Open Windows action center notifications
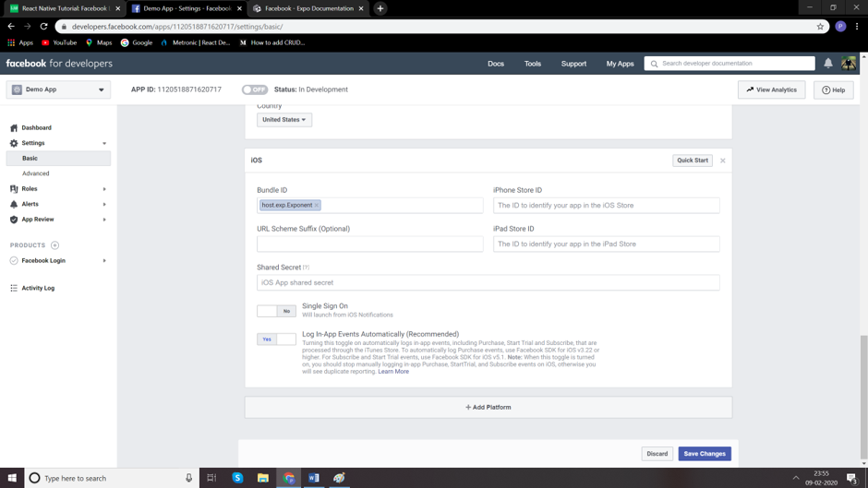This screenshot has height=488, width=868. pyautogui.click(x=852, y=478)
